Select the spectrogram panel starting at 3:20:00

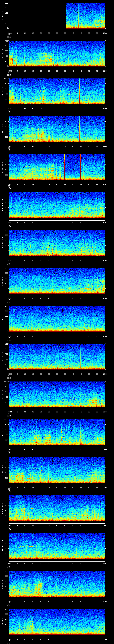(57, 432)
